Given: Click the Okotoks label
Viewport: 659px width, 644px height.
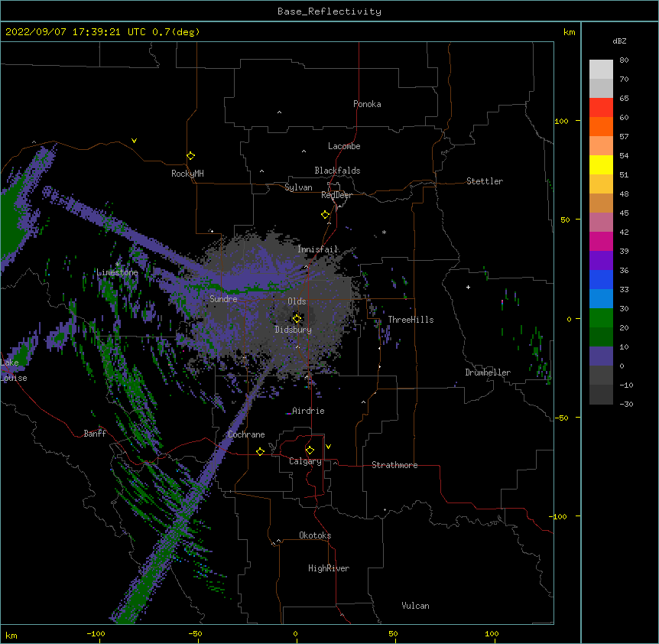Looking at the screenshot, I should click(315, 535).
